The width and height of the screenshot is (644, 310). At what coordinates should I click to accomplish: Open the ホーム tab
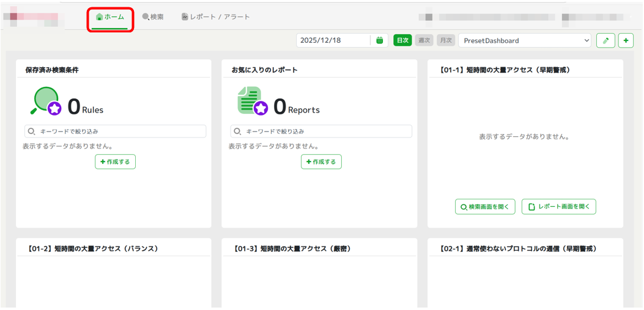pyautogui.click(x=109, y=17)
